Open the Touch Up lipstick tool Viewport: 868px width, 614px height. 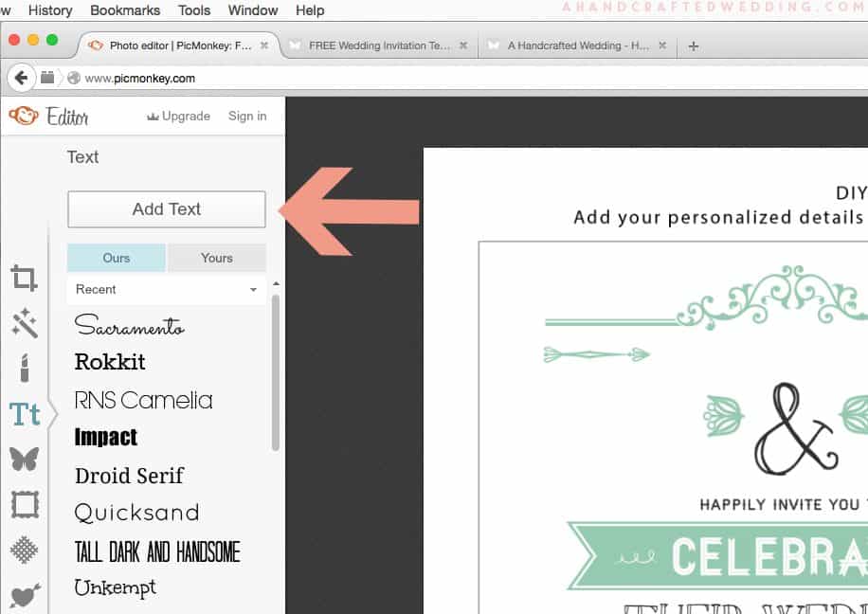click(24, 368)
